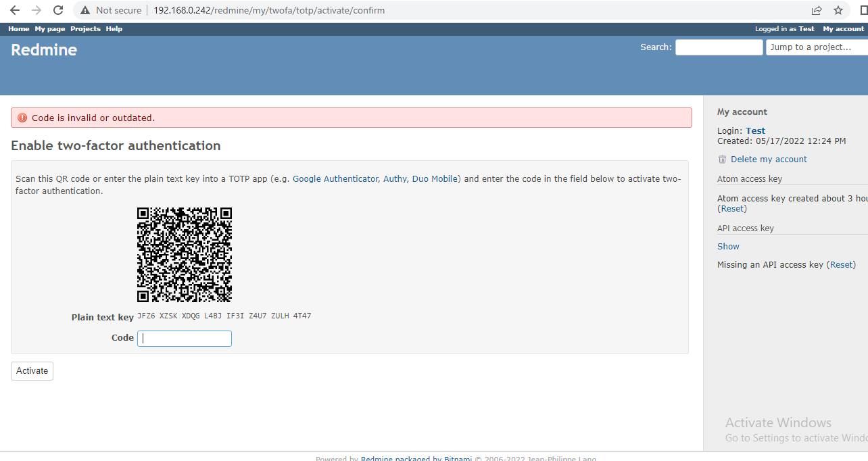Click the Enable two-factor authentication heading
This screenshot has height=461, width=868.
point(116,145)
